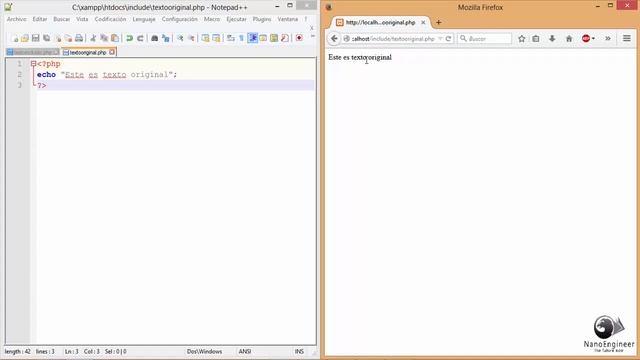
Task: Click the Firefox address bar URL
Action: (x=393, y=39)
